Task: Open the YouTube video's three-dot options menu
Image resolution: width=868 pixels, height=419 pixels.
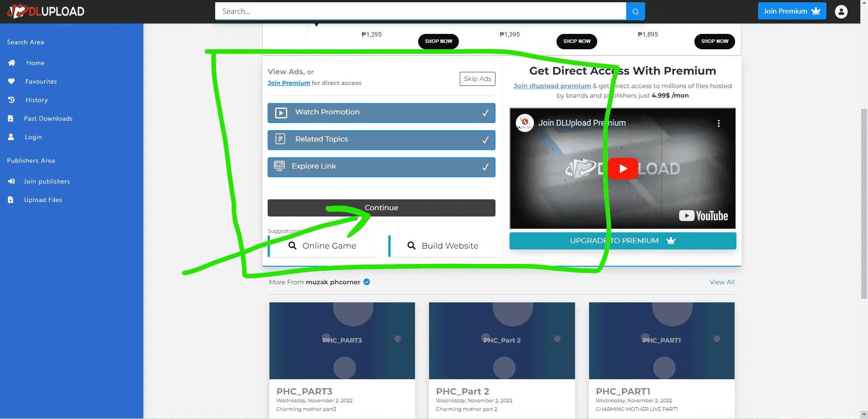Action: 719,123
